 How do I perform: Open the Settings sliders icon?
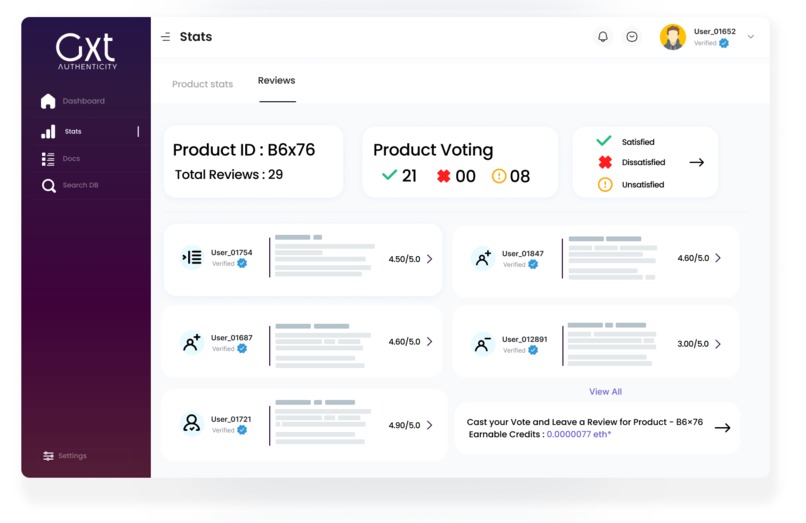pyautogui.click(x=48, y=456)
